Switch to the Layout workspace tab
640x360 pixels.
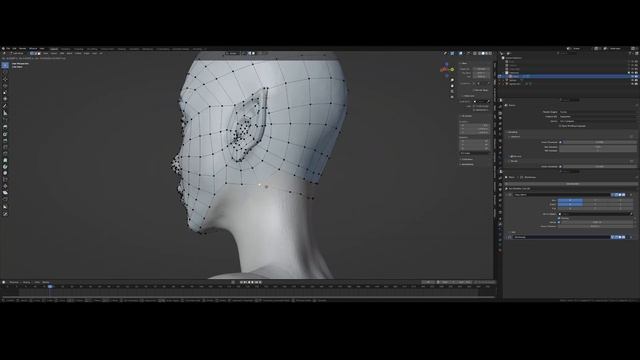point(54,49)
